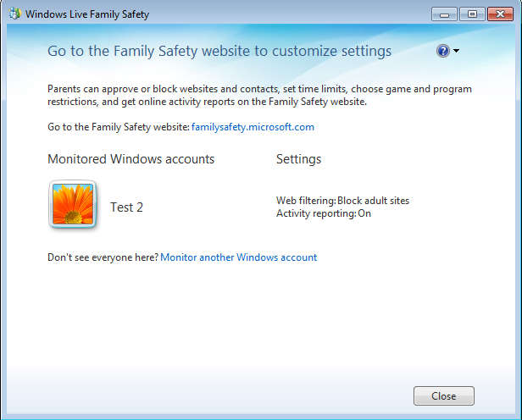Click the Web filtering: Block adult sites text
The width and height of the screenshot is (522, 420).
coord(342,201)
